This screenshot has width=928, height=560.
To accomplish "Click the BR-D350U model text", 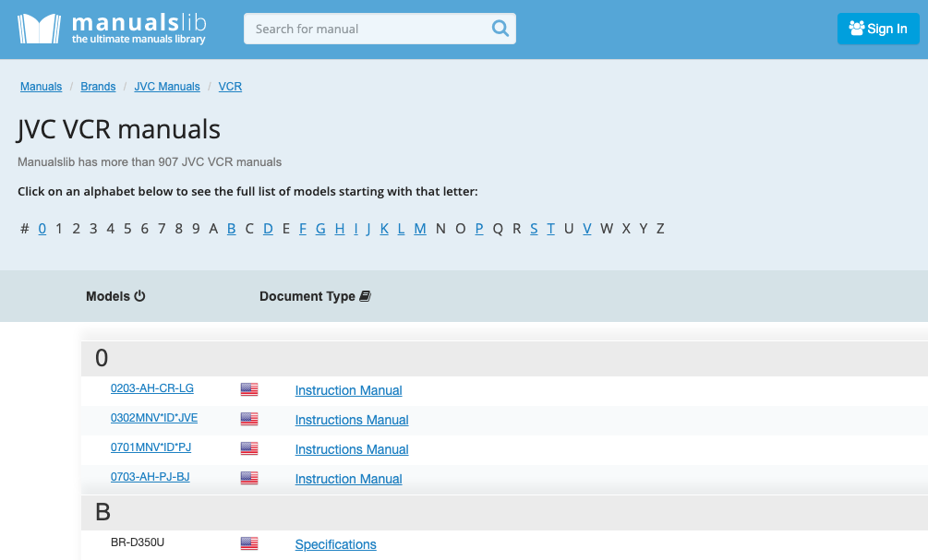I will point(138,542).
